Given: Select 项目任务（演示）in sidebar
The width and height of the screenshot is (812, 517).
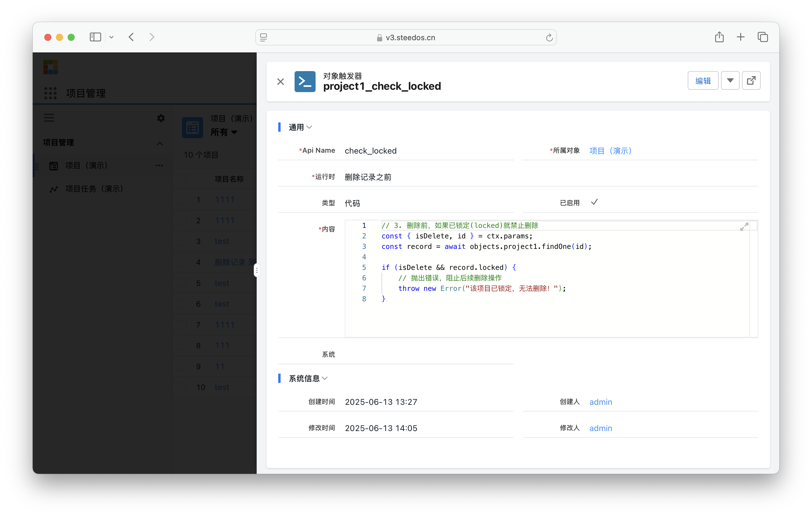Looking at the screenshot, I should (103, 189).
